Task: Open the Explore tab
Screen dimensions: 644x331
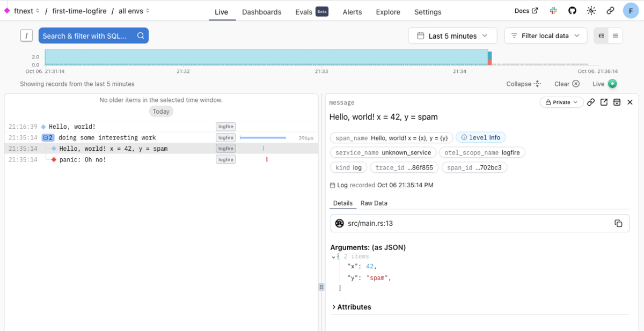Action: 388,12
